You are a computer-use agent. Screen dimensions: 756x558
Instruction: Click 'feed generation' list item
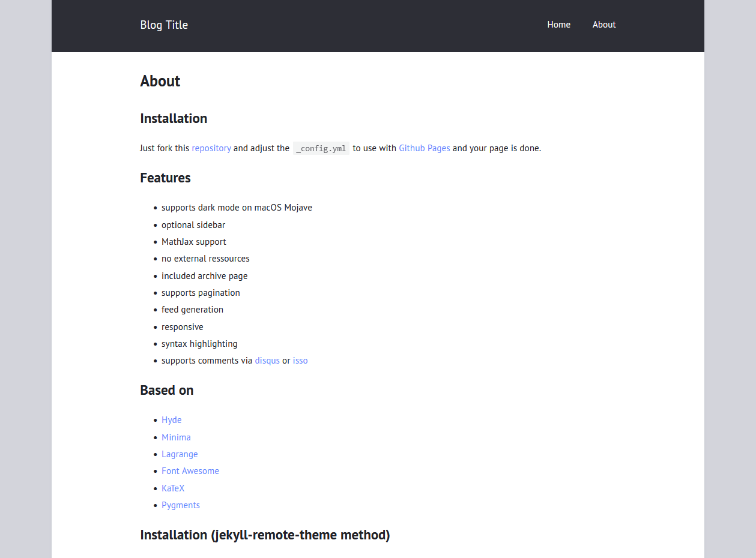point(192,310)
